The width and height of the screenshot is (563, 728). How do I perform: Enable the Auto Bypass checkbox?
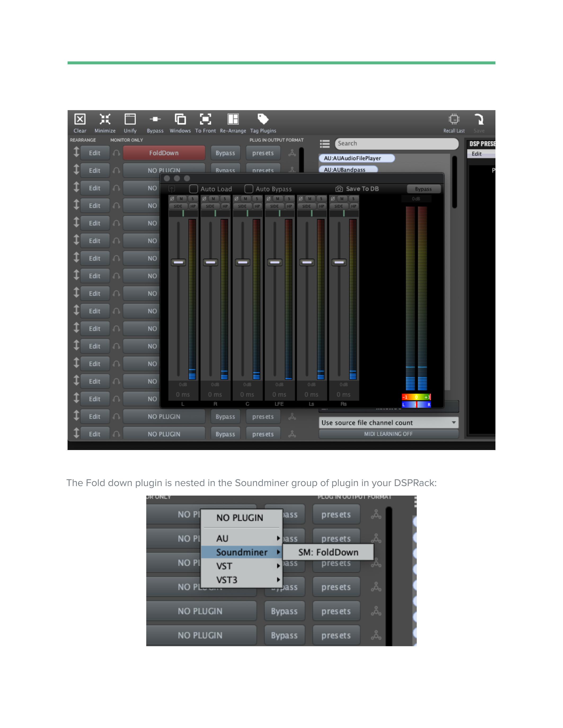coord(249,189)
